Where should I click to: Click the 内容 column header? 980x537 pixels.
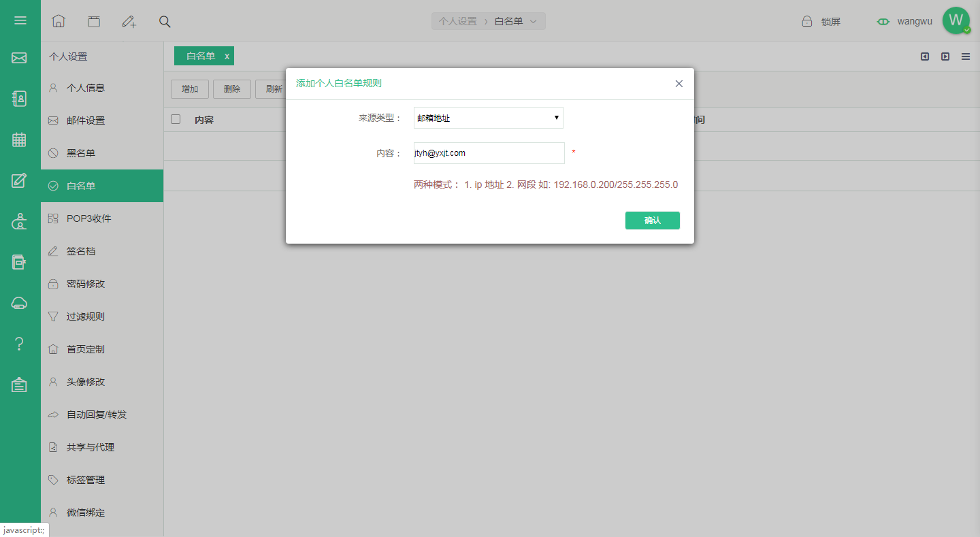pyautogui.click(x=204, y=120)
